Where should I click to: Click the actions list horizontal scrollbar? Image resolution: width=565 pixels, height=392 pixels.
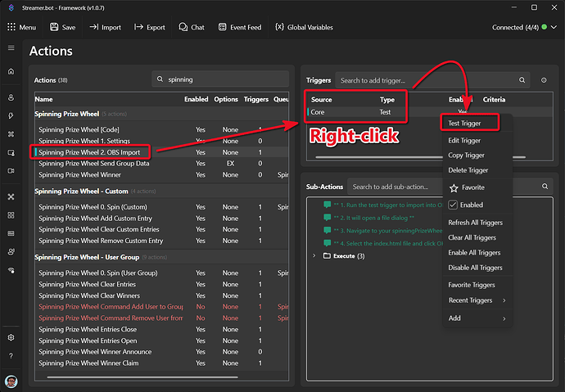pyautogui.click(x=142, y=377)
